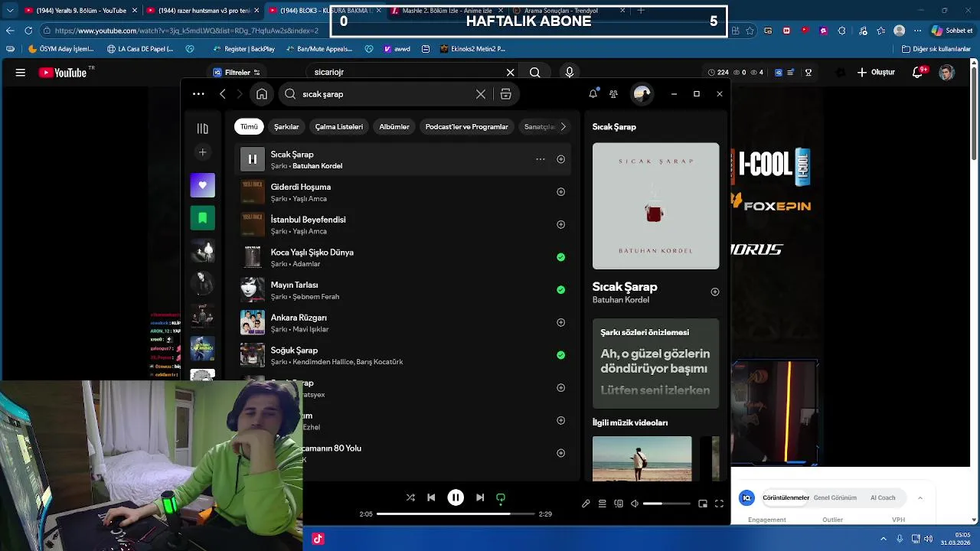Open Spotify Friend Activity icon
The image size is (980, 551).
(x=613, y=94)
